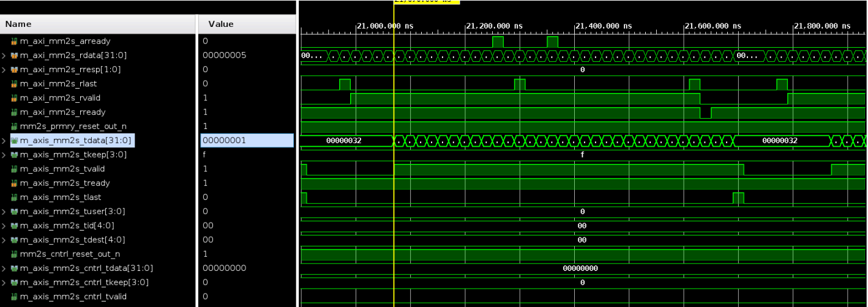Viewport: 868px width, 307px height.
Task: Select the m_axi_mm2s_rready signal name
Action: [62, 113]
